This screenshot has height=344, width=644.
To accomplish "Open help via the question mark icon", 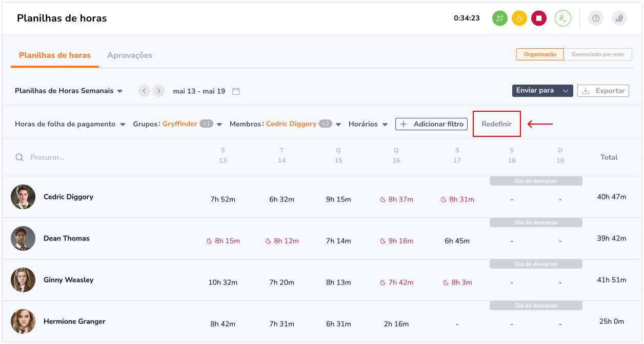I will pos(595,18).
